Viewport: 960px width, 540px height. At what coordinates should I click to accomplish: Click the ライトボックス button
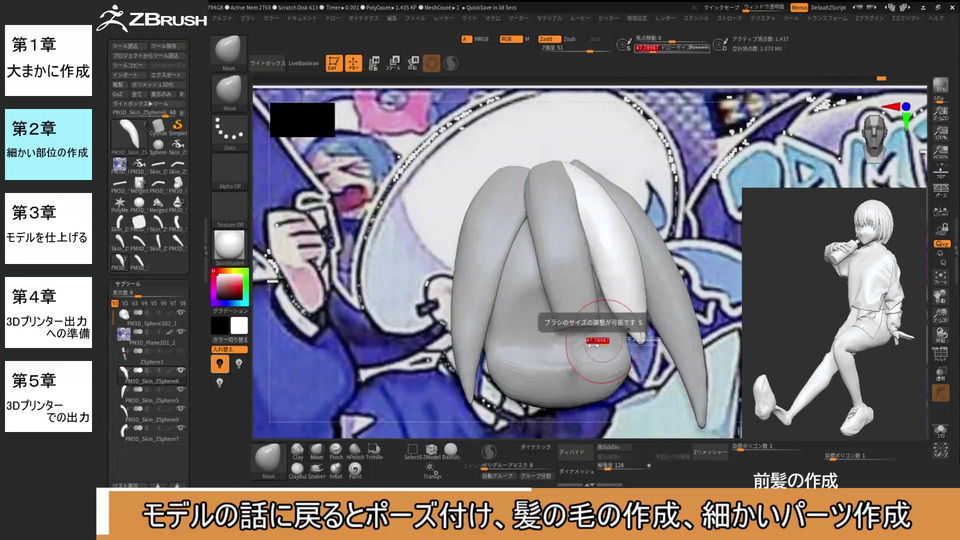click(x=267, y=63)
